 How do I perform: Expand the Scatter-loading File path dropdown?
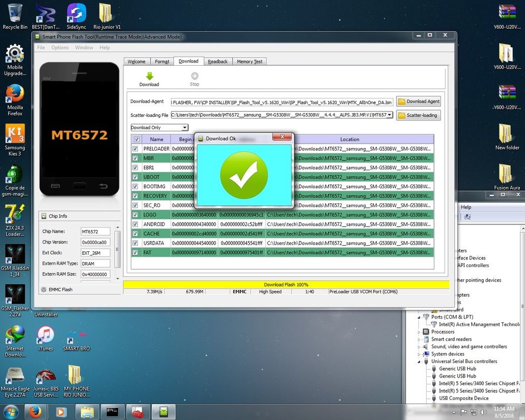coord(390,115)
